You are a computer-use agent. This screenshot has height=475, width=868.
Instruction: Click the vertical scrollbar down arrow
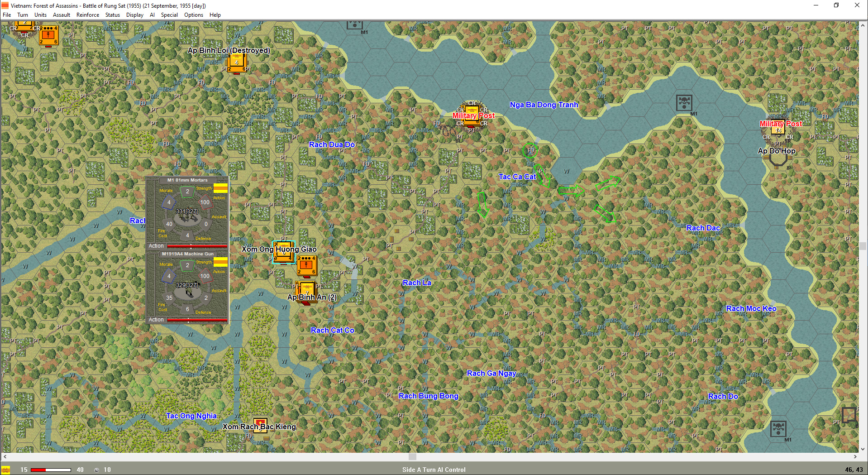point(863,449)
